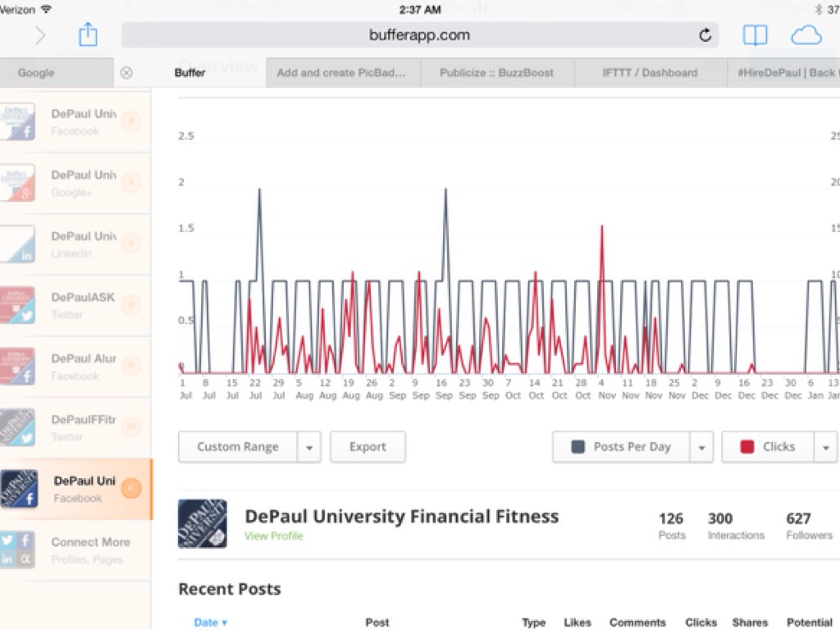Expand the Clicks metric dropdown arrow
The image size is (840, 630).
(x=825, y=447)
